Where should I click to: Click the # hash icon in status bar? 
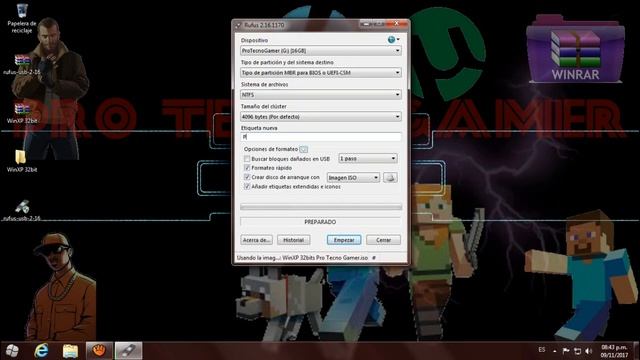(x=374, y=258)
